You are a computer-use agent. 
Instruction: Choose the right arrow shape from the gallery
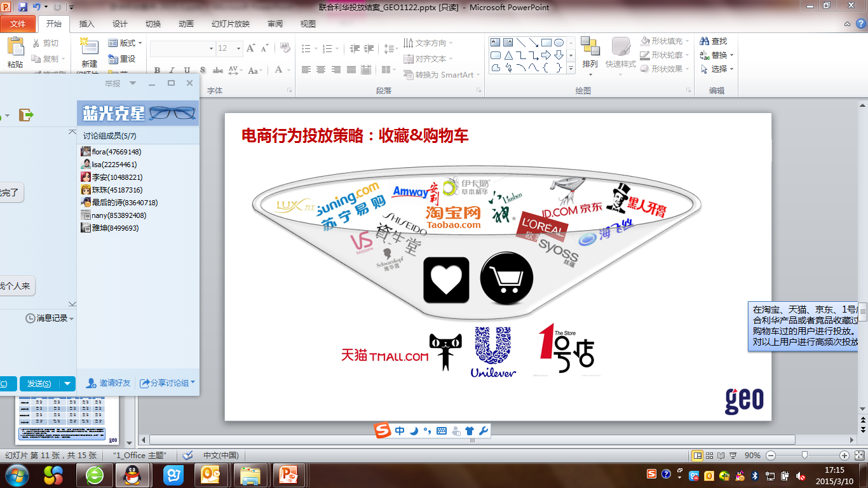(546, 55)
